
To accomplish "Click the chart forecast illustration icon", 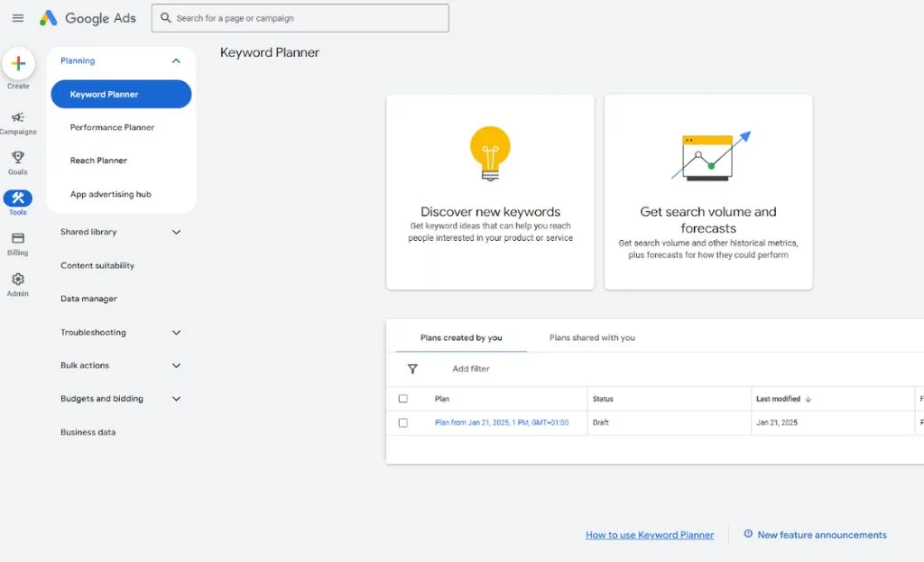I will coord(711,155).
